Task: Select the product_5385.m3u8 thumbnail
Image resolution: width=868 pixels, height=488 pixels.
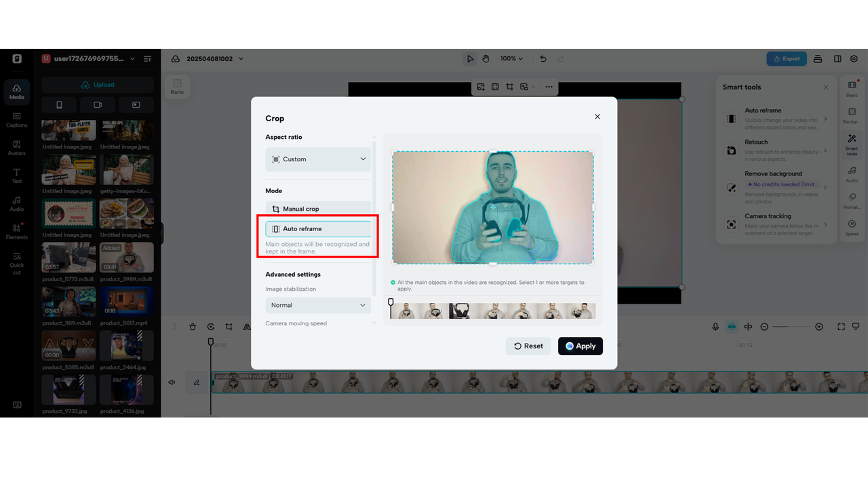Action: pos(68,346)
